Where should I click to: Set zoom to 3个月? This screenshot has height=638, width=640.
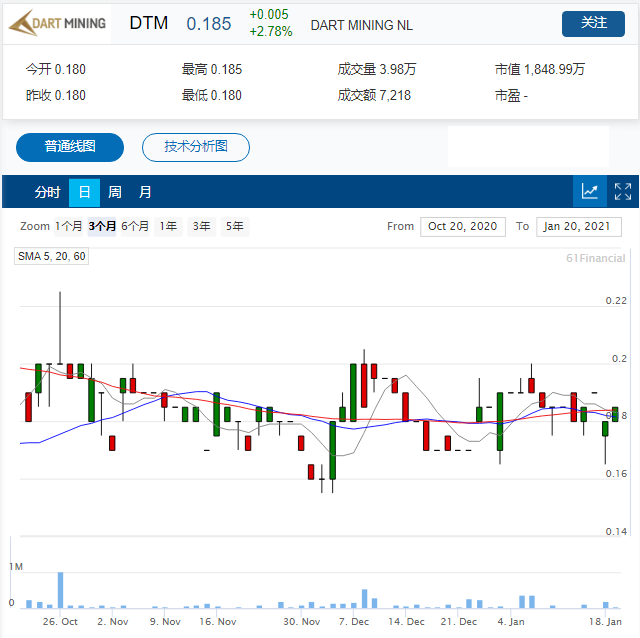tap(102, 226)
